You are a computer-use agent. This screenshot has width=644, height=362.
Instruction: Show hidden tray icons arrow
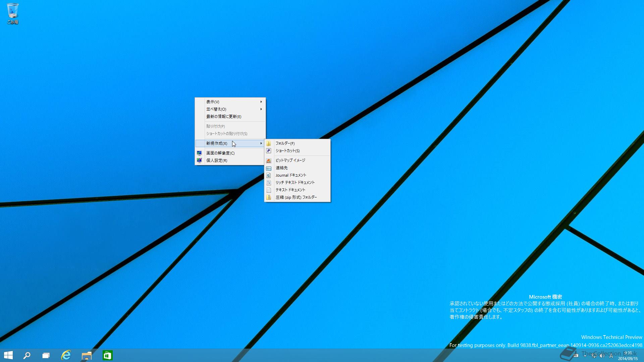(x=585, y=356)
